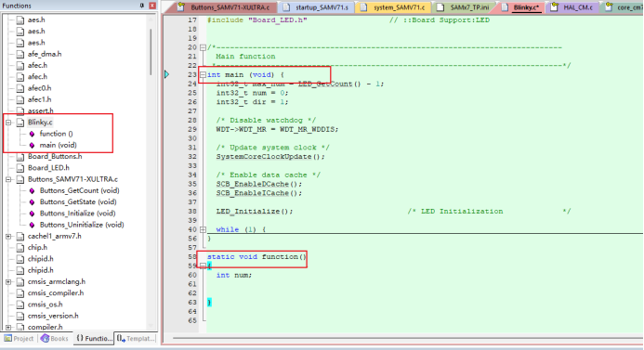Expand the folded while loop at line 40
This screenshot has height=350, width=644.
(203, 229)
